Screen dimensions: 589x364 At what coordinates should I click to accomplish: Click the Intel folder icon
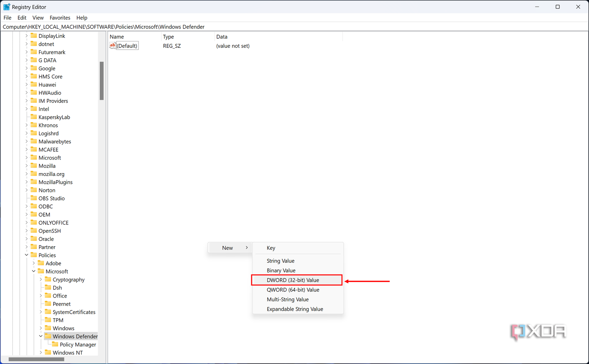(x=34, y=109)
